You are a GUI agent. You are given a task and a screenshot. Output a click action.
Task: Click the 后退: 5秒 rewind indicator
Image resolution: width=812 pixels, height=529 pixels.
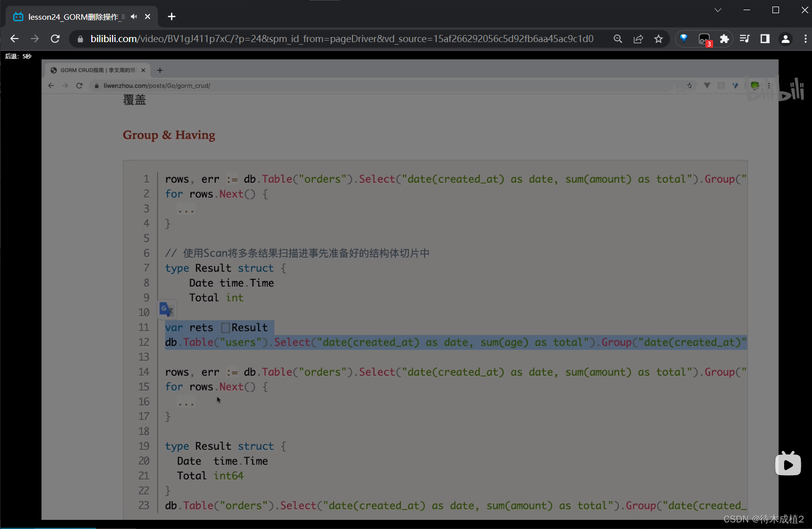point(18,56)
